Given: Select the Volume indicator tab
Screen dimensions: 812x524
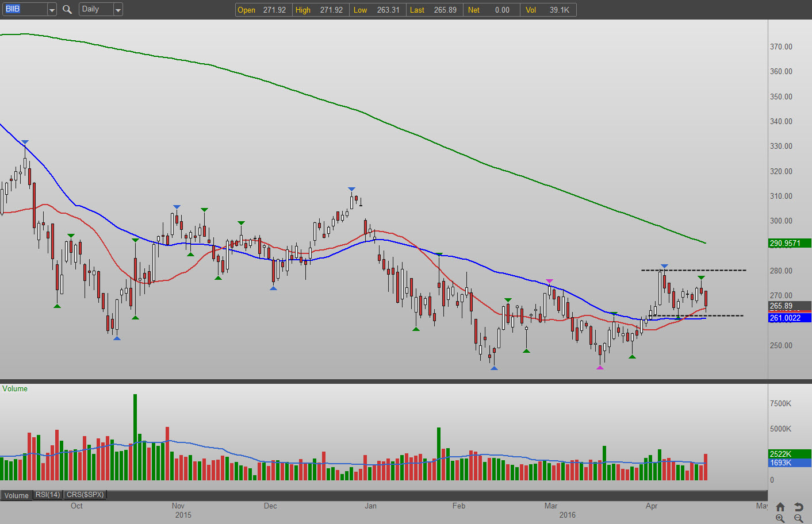Looking at the screenshot, I should [17, 495].
